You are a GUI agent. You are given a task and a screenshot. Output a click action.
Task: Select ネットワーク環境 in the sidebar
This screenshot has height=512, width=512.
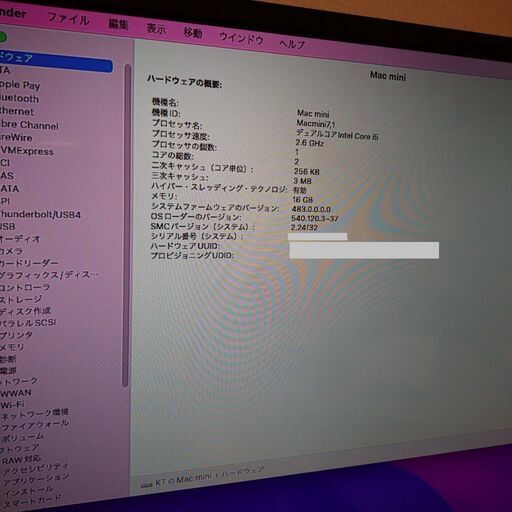[x=34, y=414]
